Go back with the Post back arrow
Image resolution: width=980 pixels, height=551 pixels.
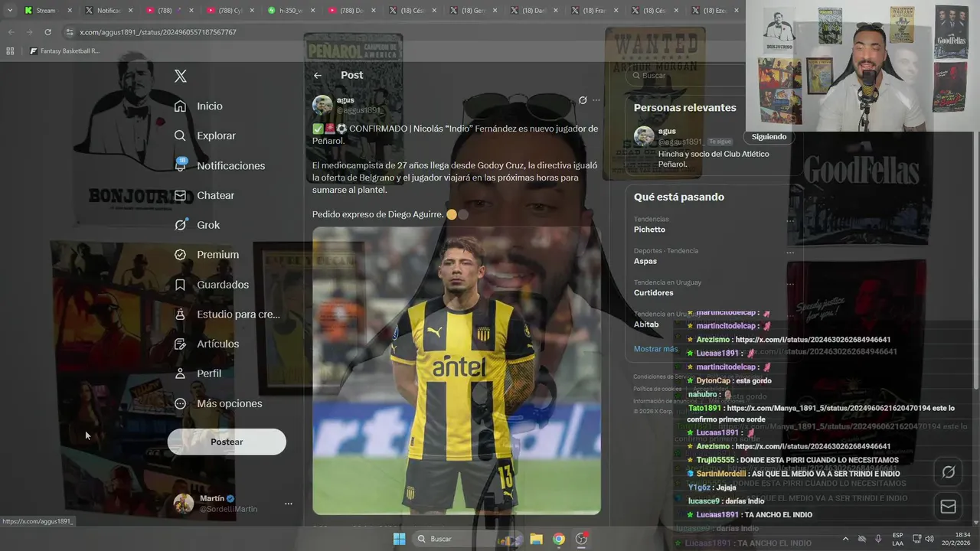[x=318, y=75]
